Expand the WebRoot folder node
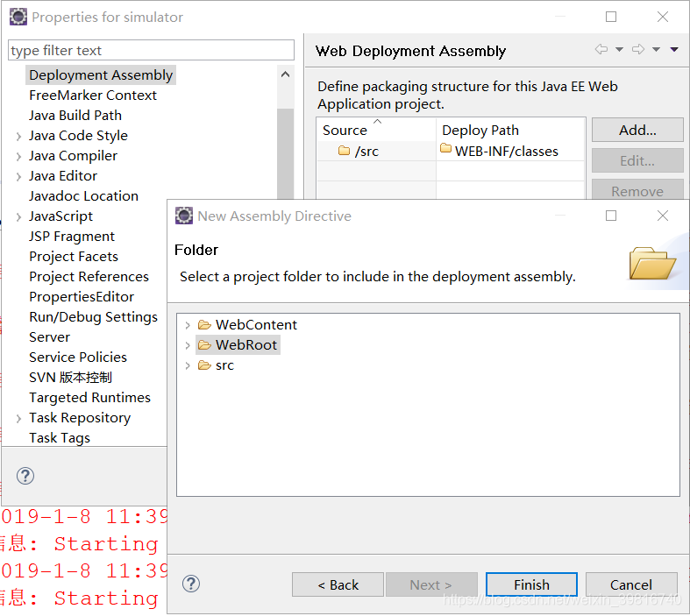The image size is (690, 616). 188,345
